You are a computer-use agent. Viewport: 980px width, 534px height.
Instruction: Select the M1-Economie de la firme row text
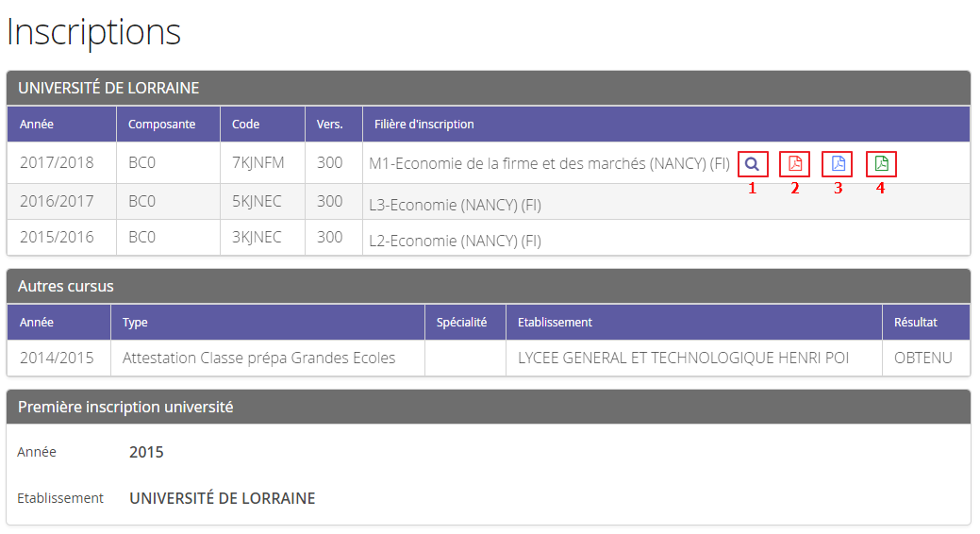[x=549, y=164]
